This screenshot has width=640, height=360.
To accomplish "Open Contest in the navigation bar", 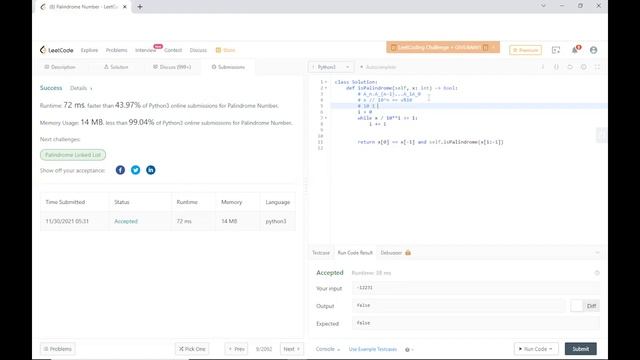I will 173,50.
